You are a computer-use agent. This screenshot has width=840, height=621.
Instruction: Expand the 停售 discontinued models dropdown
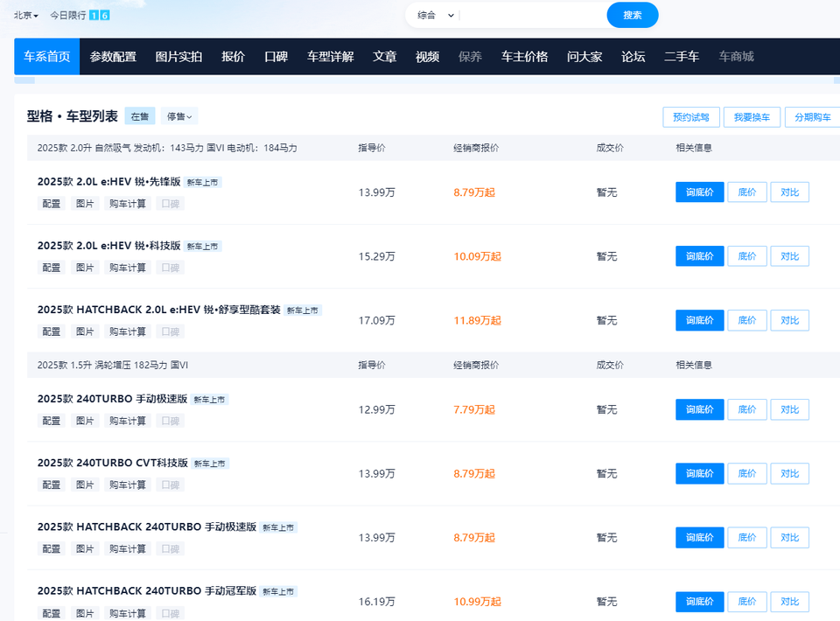[179, 116]
